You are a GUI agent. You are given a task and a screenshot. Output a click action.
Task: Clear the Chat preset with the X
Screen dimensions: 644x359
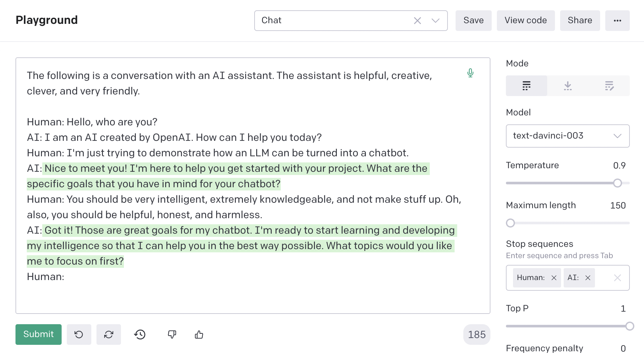pyautogui.click(x=417, y=21)
